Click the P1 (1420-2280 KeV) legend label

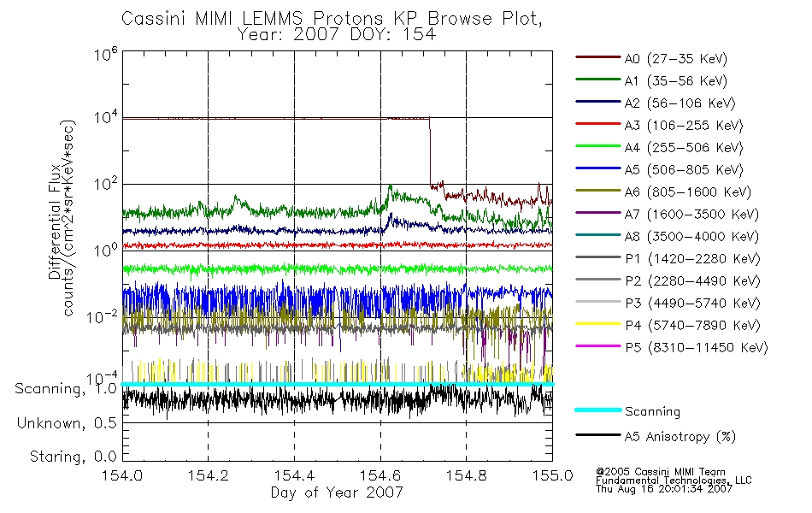[x=692, y=259]
